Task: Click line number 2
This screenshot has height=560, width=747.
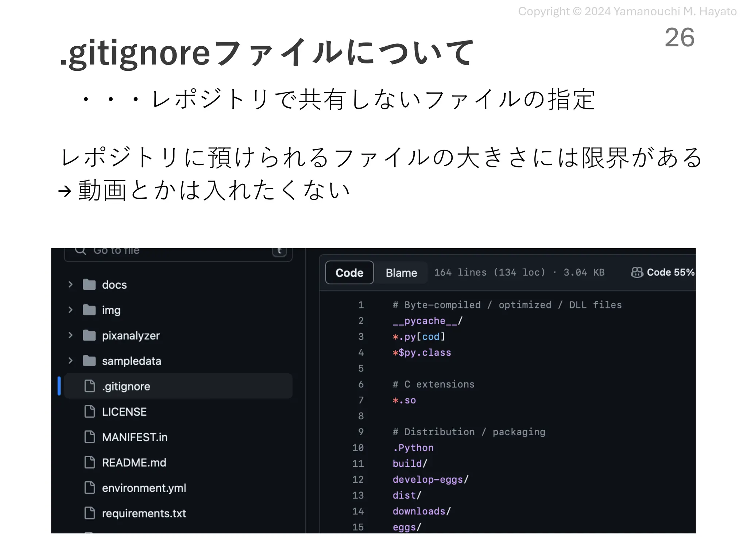Action: [x=361, y=321]
